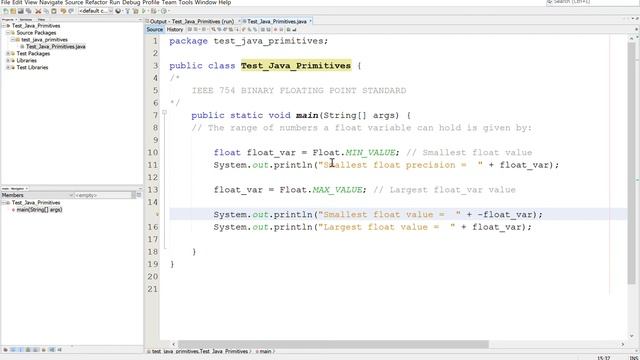This screenshot has height=360, width=640.
Task: Open the File menu
Action: [x=5, y=2]
